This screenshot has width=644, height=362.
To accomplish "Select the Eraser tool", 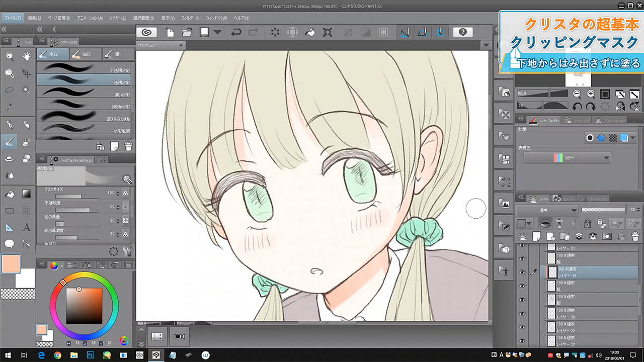I will click(26, 159).
